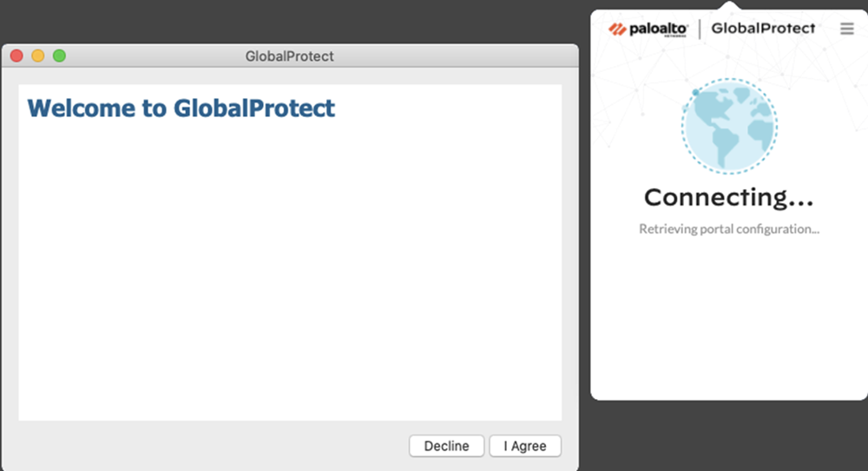The height and width of the screenshot is (471, 868).
Task: Click the dark desktop background between the windows
Action: 584,217
